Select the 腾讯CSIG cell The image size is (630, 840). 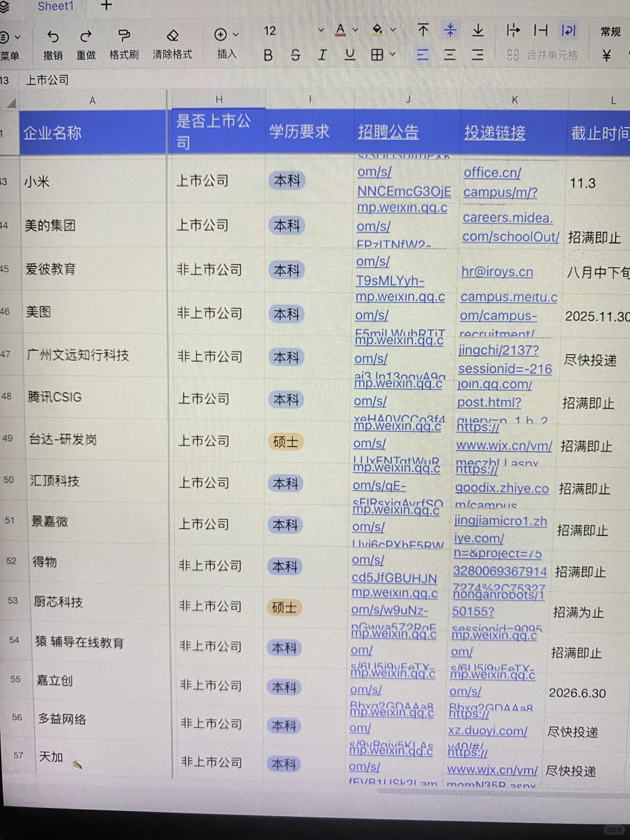coord(97,397)
